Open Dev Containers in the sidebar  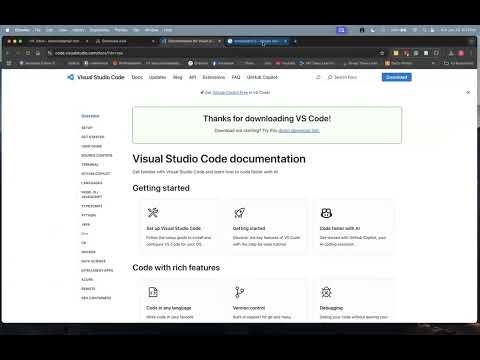point(96,298)
